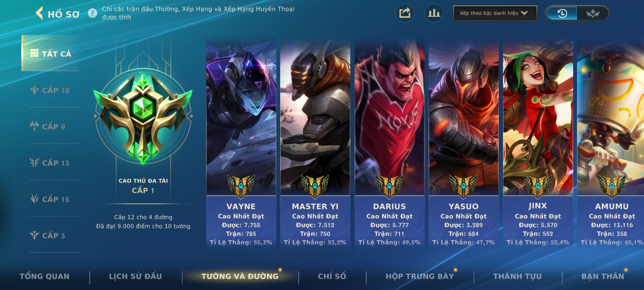The image size is (644, 290).
Task: Switch to the history clock toggle
Action: (x=562, y=13)
